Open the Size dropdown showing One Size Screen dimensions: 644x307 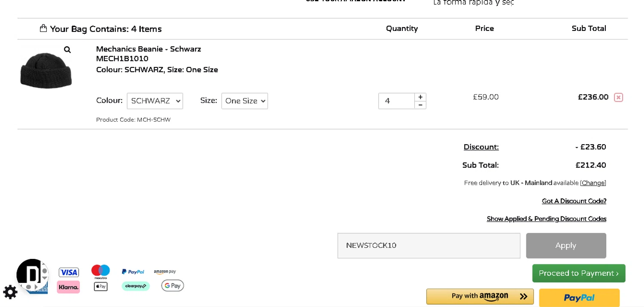point(245,101)
